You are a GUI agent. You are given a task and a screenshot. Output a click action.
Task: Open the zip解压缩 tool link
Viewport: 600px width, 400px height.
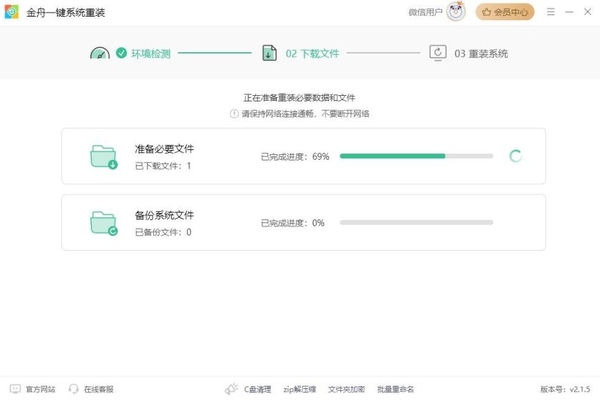click(300, 389)
